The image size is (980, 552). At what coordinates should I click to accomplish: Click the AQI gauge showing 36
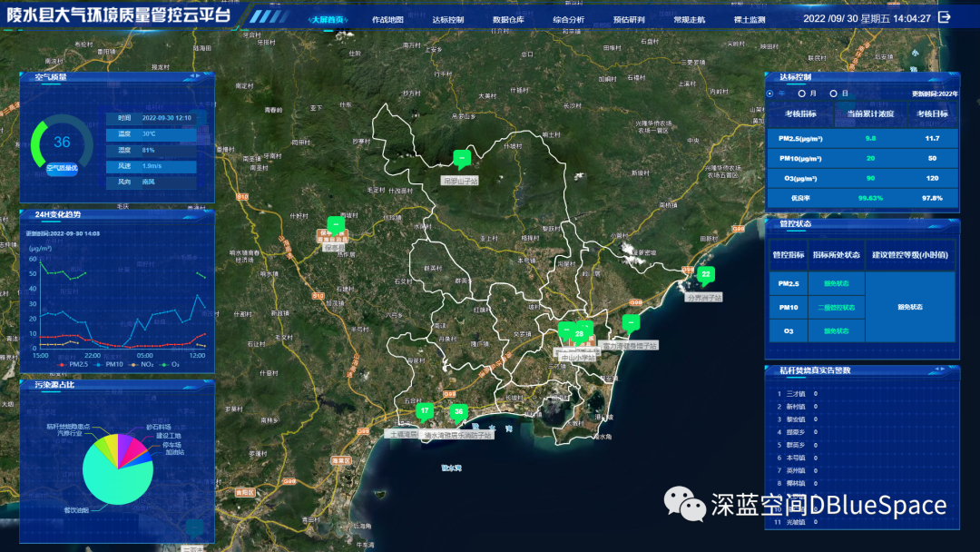pos(62,143)
